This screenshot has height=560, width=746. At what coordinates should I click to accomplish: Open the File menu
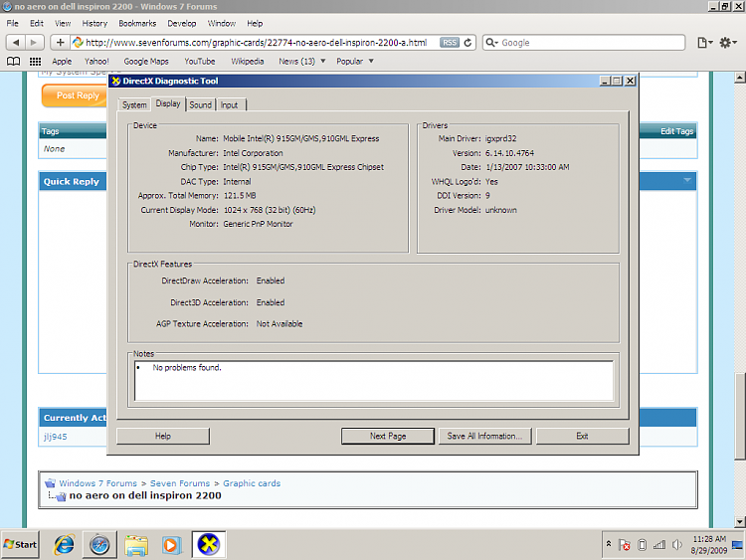pyautogui.click(x=12, y=23)
